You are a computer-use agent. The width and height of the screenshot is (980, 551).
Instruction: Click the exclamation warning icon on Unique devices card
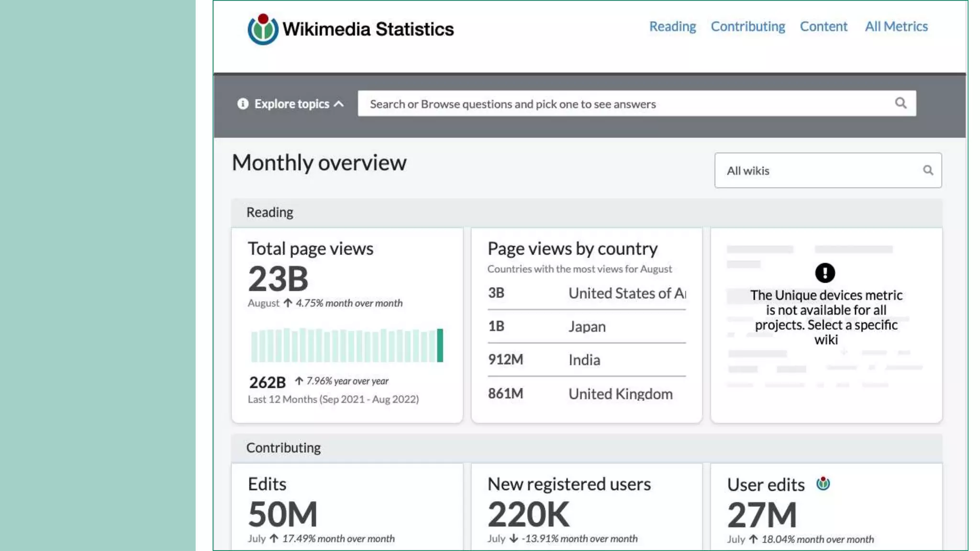click(825, 273)
